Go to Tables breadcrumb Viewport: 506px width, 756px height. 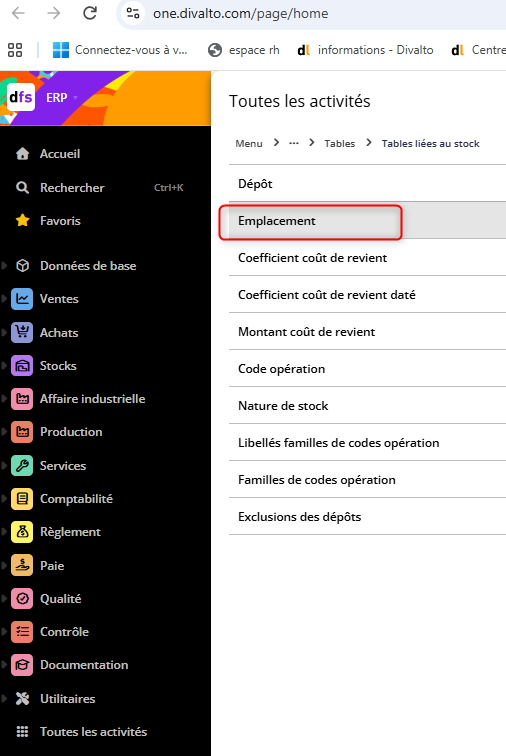(x=340, y=144)
